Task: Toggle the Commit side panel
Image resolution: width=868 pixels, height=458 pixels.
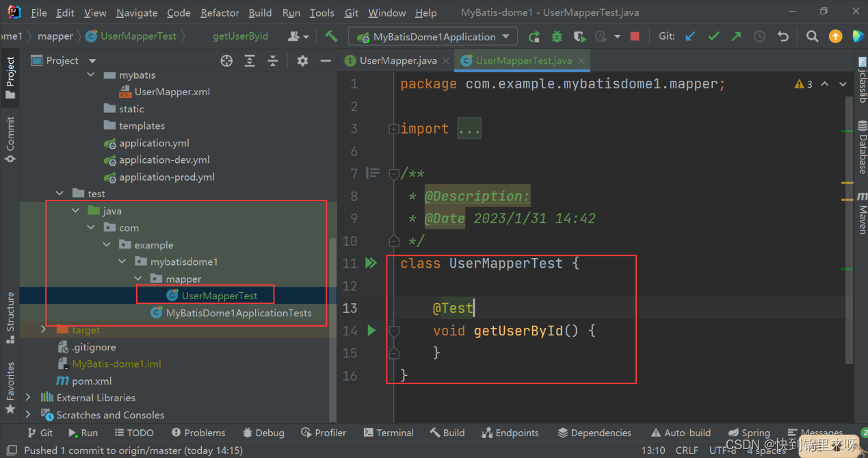Action: pyautogui.click(x=10, y=139)
